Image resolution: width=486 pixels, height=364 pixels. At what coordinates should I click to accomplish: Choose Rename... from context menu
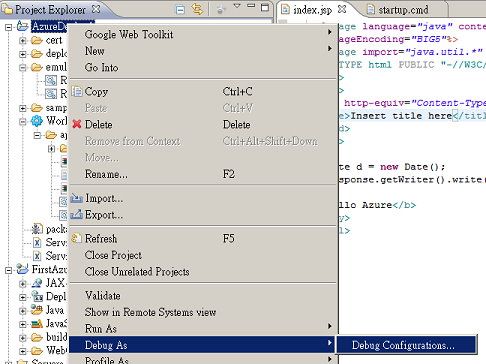click(203, 174)
